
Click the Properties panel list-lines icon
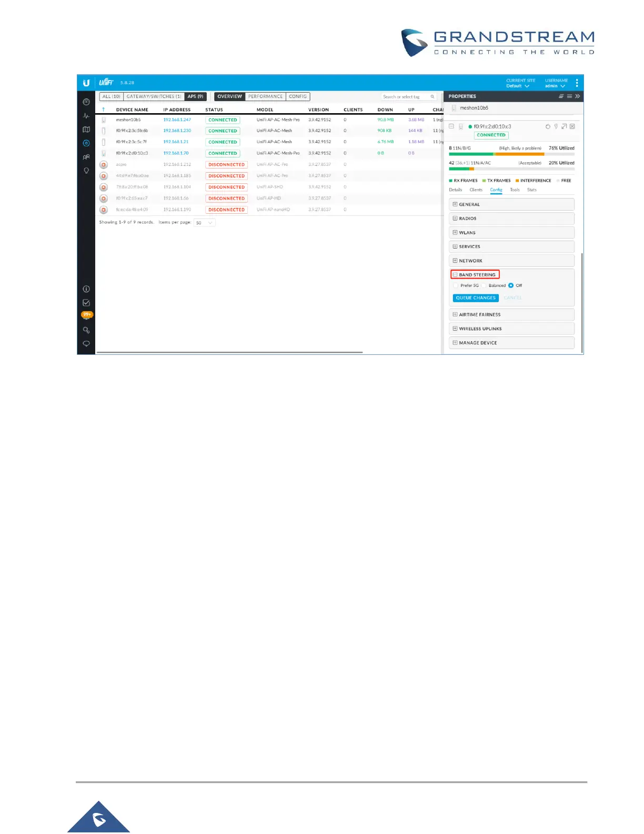tap(569, 96)
